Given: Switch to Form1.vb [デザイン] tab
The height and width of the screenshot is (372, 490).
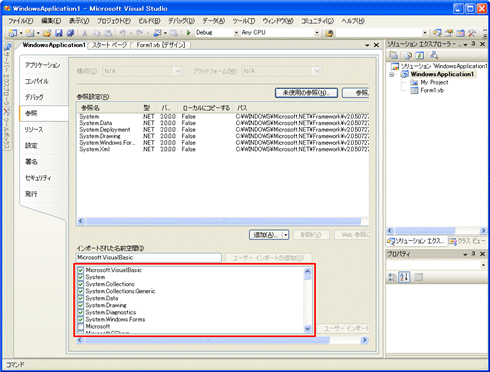Looking at the screenshot, I should click(161, 45).
